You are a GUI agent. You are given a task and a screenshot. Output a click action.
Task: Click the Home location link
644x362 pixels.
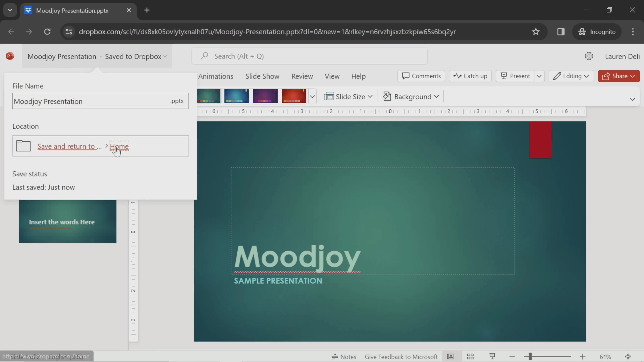(119, 146)
